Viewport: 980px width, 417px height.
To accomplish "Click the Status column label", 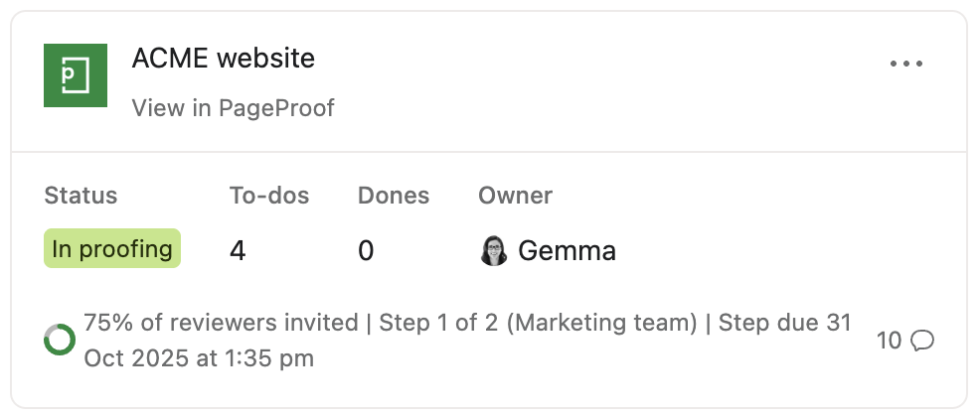I will [81, 196].
